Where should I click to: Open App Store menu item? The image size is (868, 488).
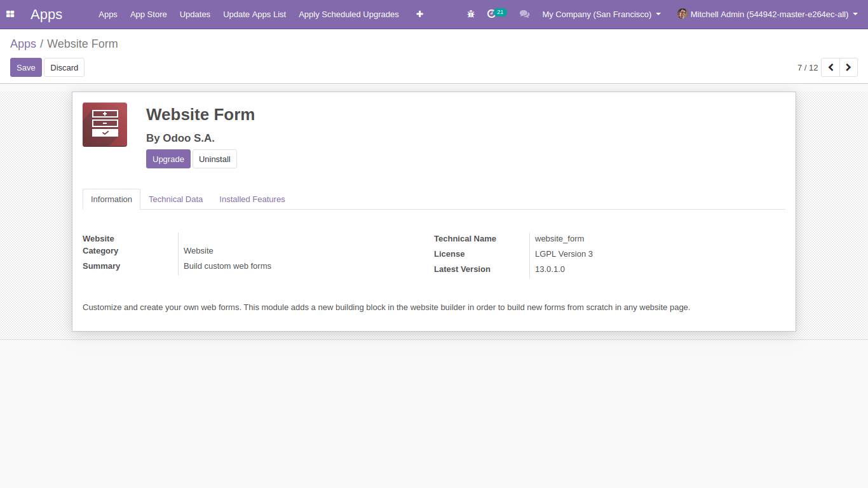[x=149, y=14]
